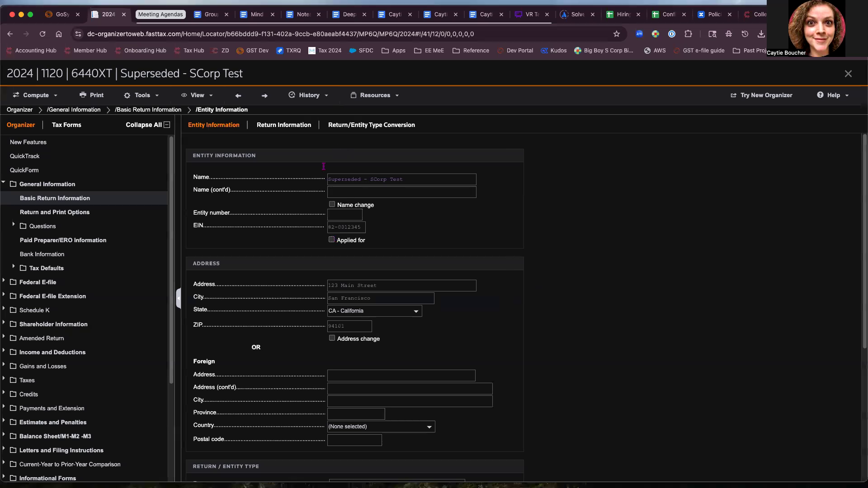868x488 pixels.
Task: Reload the page with browser refresh icon
Action: (x=42, y=34)
